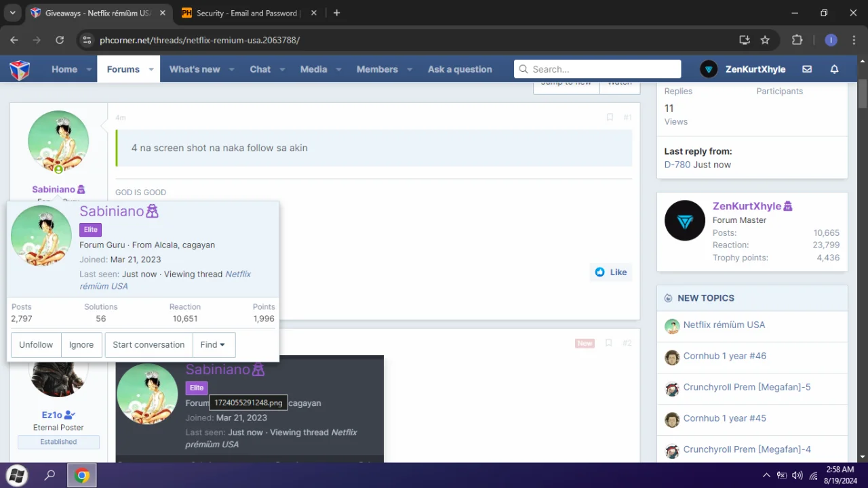Open Ask a question page
Image resolution: width=868 pixels, height=488 pixels.
pyautogui.click(x=460, y=69)
